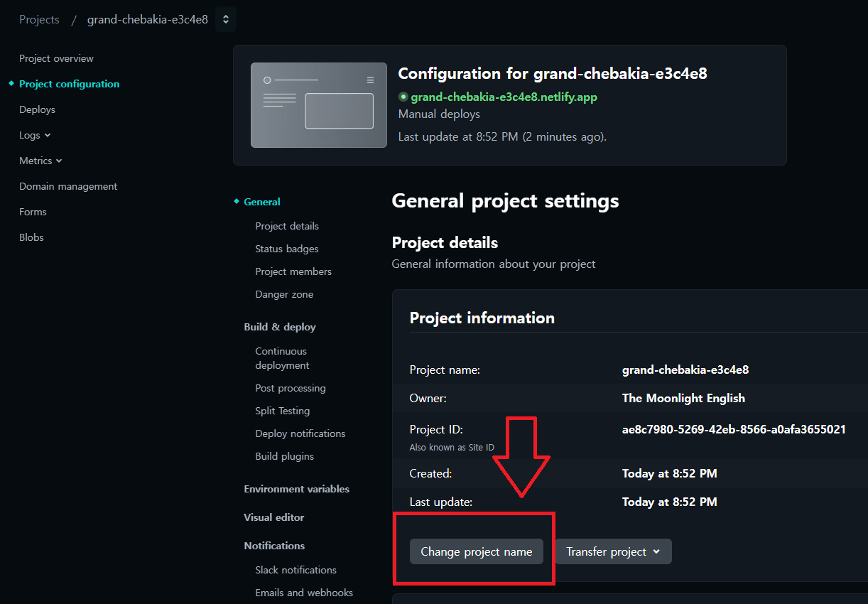Click the Last update at 8:52 PM header text
The width and height of the screenshot is (868, 604).
point(502,136)
